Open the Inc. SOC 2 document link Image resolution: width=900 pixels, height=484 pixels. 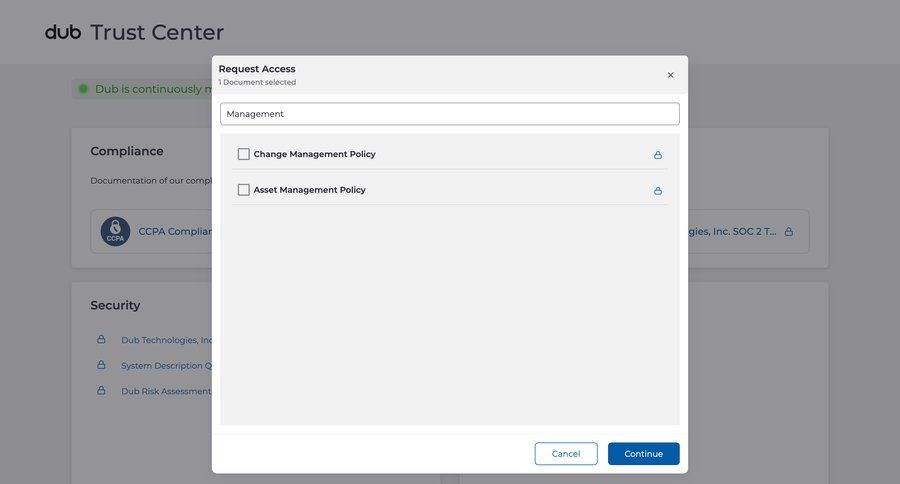(732, 231)
